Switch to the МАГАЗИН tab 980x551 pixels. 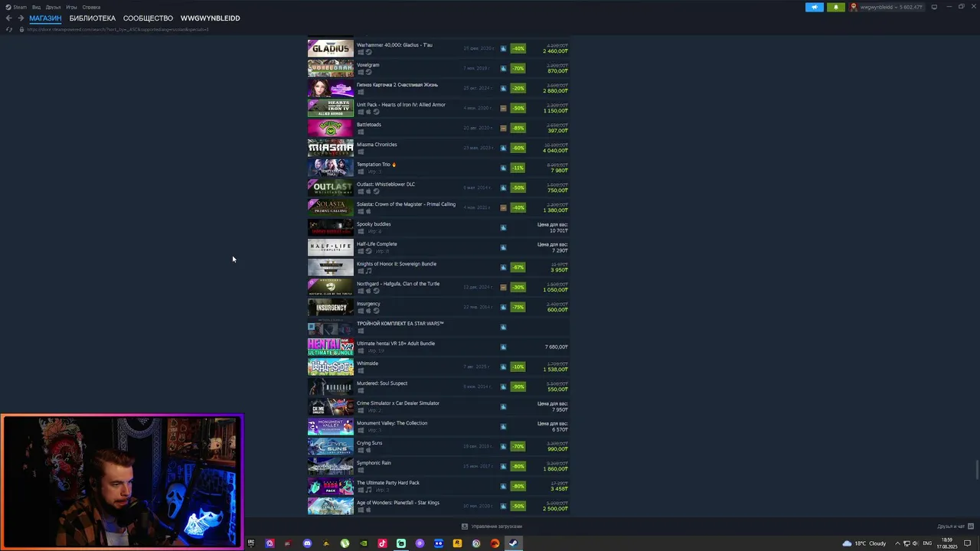click(x=45, y=18)
